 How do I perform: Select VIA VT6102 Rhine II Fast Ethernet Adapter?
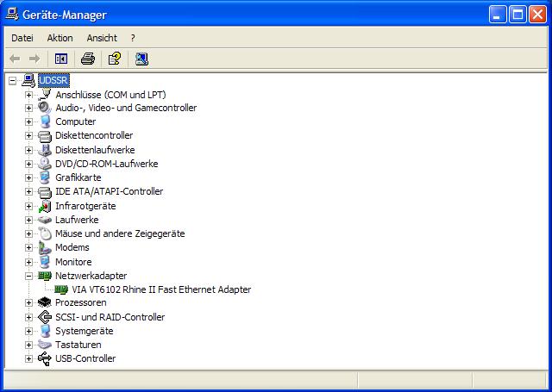(161, 289)
